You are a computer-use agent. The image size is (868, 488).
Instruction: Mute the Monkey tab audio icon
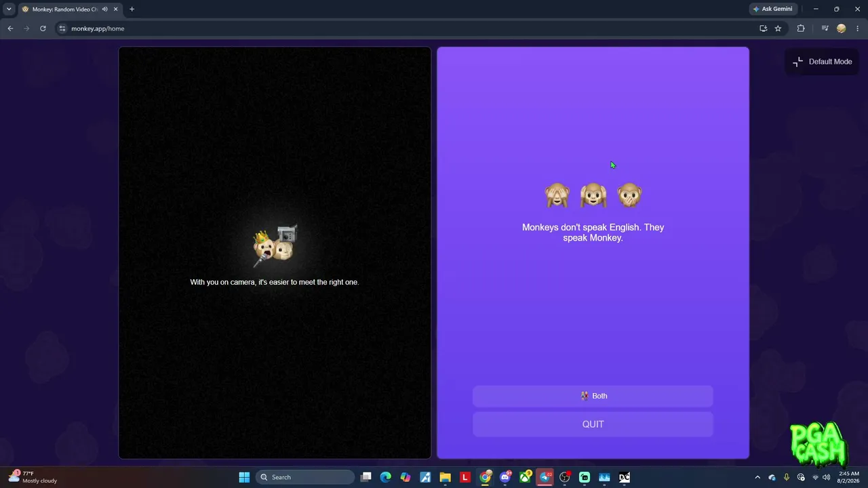[x=105, y=9]
